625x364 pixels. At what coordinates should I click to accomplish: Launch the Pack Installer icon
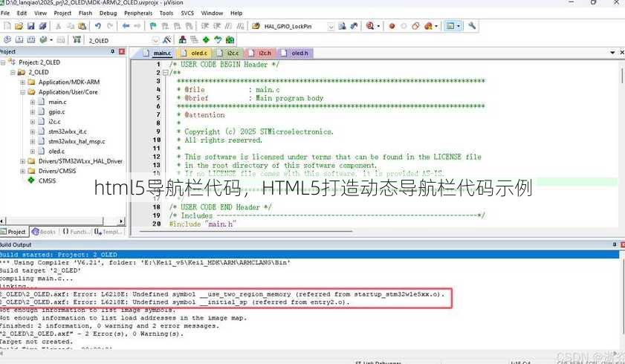click(x=230, y=40)
